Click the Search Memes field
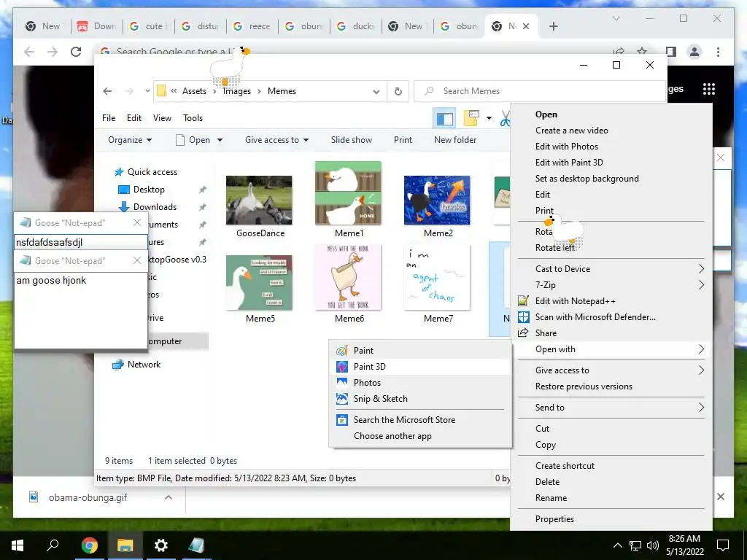The height and width of the screenshot is (560, 747). coord(539,91)
